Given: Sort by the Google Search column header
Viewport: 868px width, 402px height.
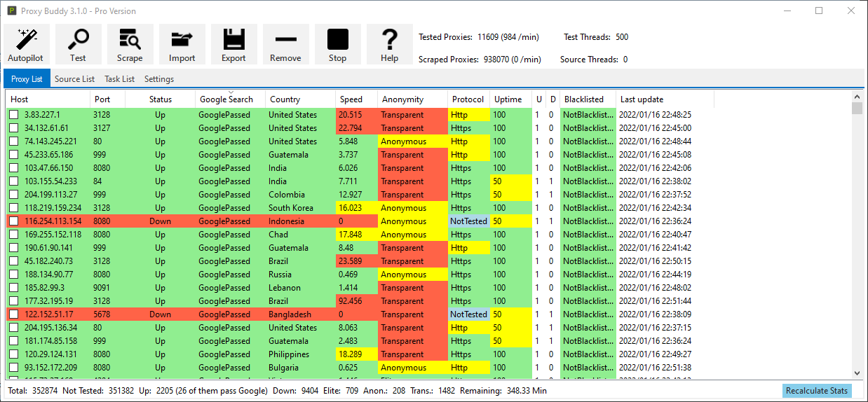Looking at the screenshot, I should [x=226, y=99].
